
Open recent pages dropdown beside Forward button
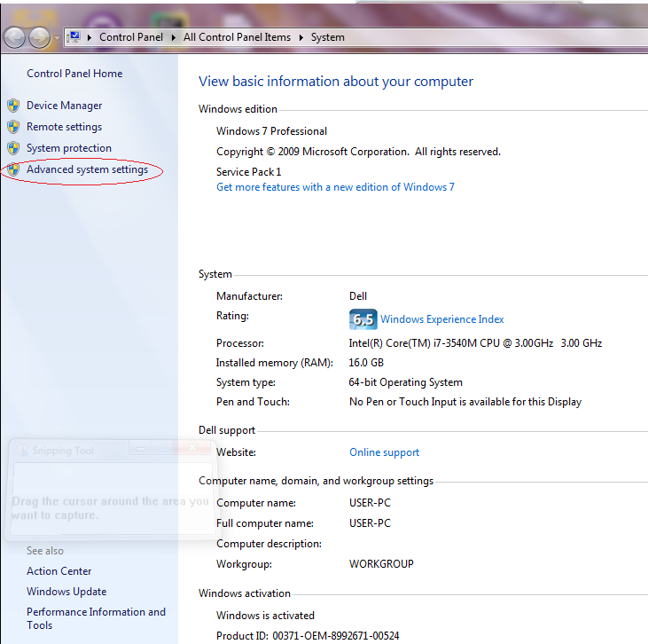(x=57, y=38)
